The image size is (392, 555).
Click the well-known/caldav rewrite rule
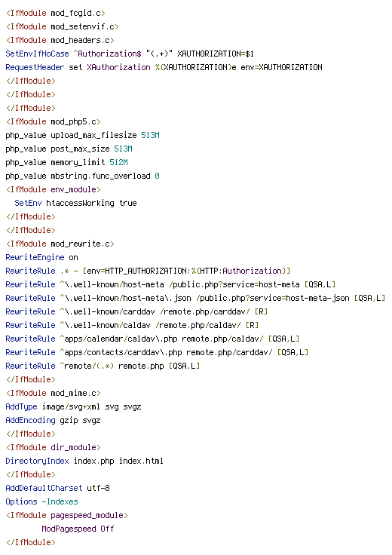(x=132, y=325)
